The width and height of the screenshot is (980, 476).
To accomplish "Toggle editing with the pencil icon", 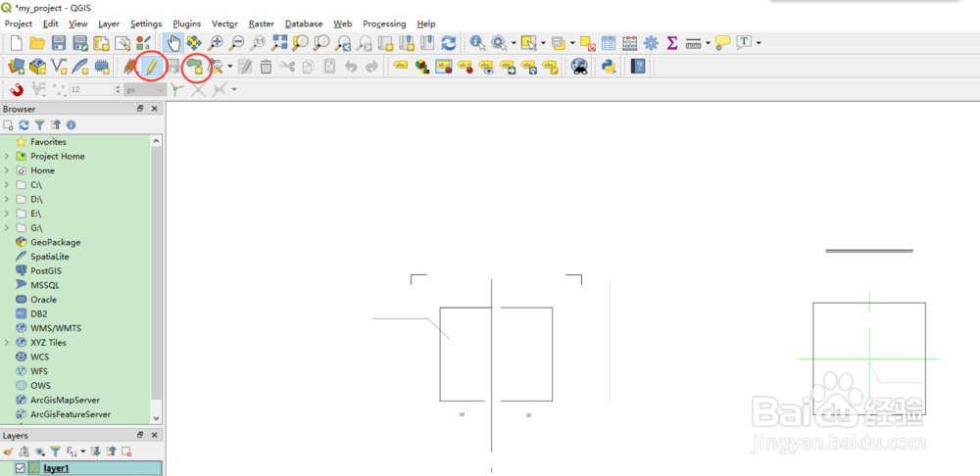I will pos(151,66).
